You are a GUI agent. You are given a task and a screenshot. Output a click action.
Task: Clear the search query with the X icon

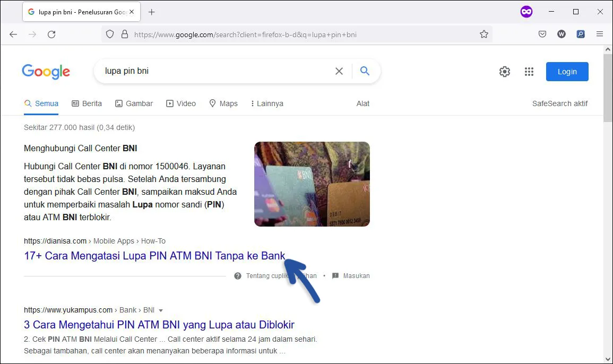tap(339, 71)
